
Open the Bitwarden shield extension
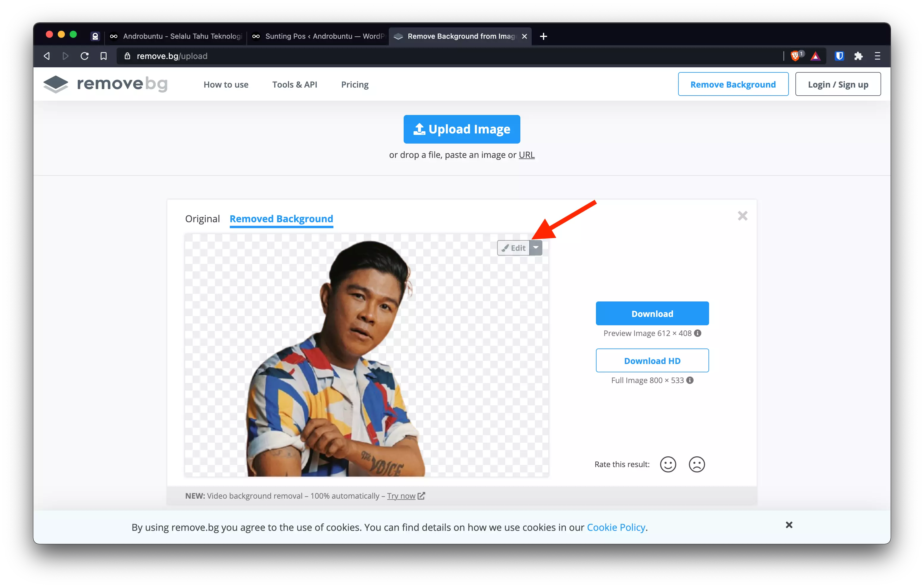coord(839,56)
